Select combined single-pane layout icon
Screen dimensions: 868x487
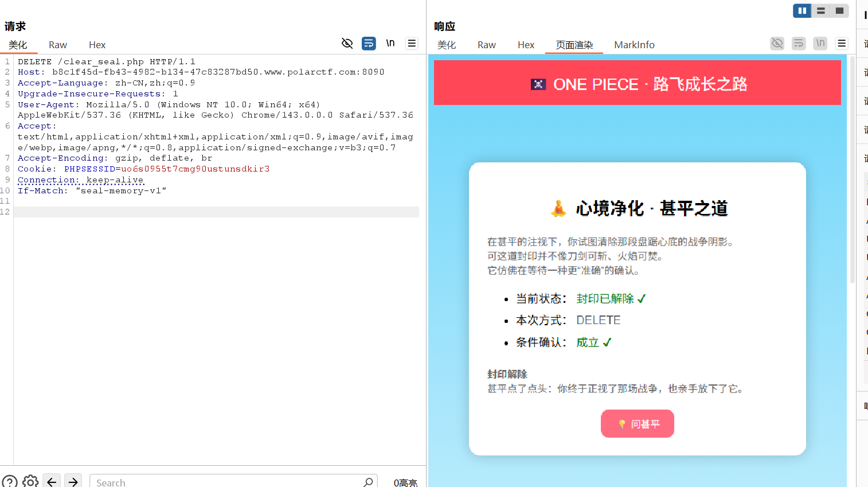(x=840, y=10)
